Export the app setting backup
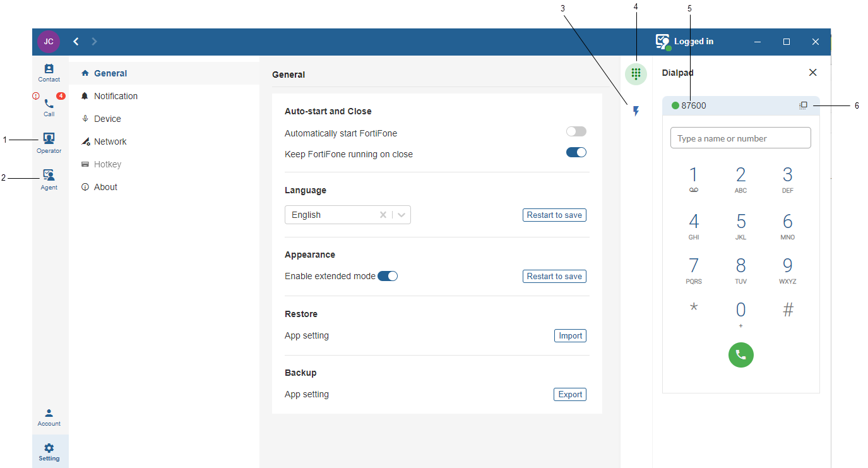The image size is (868, 468). click(x=570, y=394)
